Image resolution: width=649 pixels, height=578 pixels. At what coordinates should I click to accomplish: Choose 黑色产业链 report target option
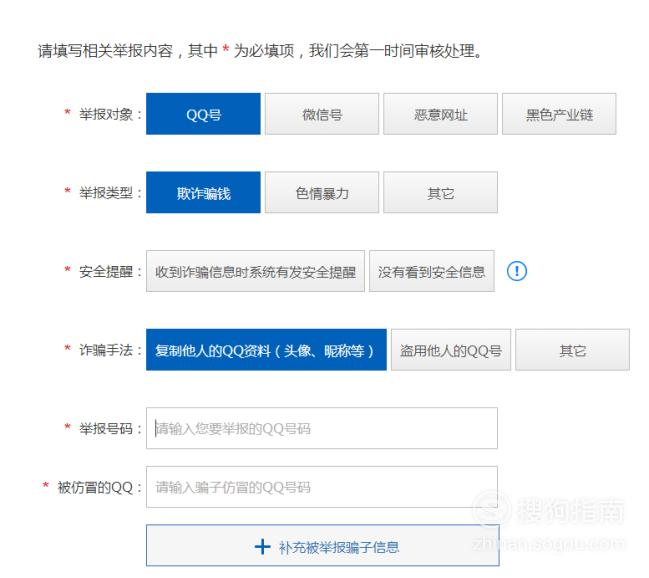[559, 114]
